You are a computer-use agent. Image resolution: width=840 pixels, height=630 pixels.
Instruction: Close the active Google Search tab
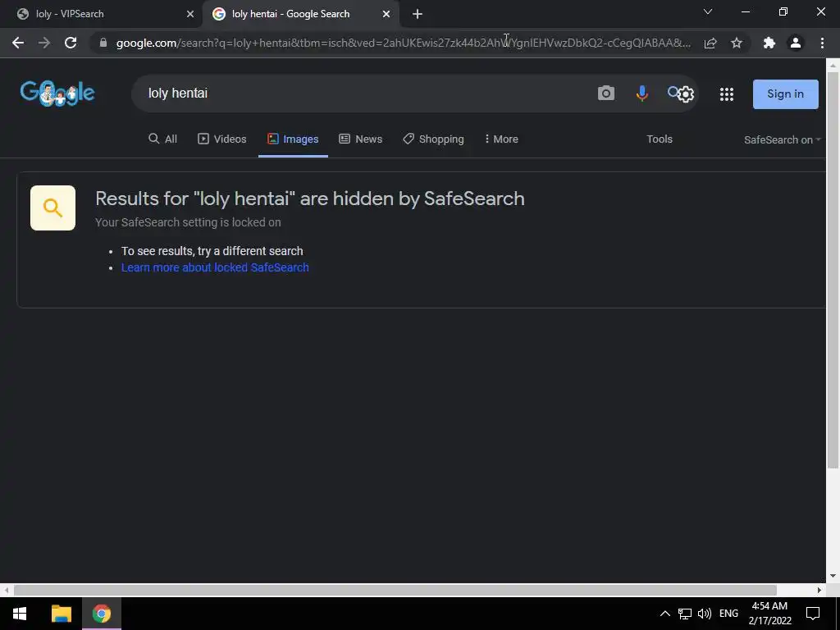(386, 14)
